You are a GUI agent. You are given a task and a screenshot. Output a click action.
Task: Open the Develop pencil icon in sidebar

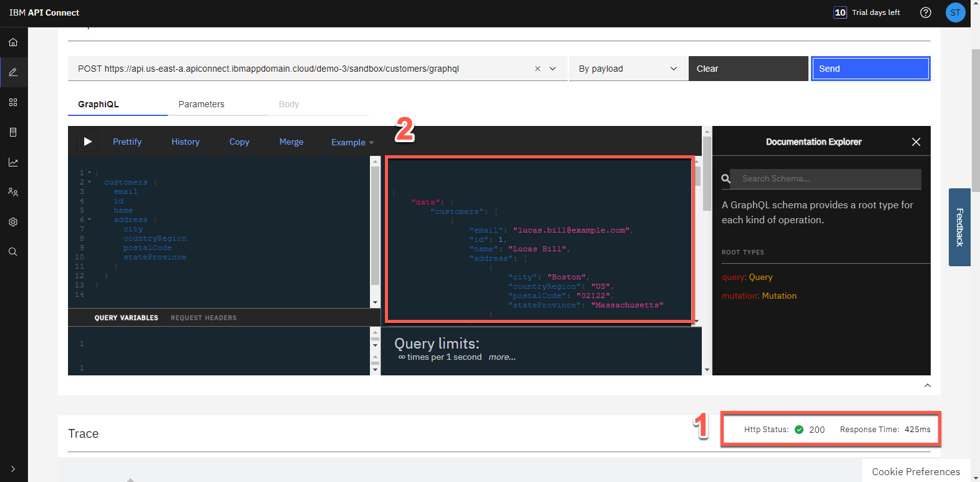coord(13,72)
